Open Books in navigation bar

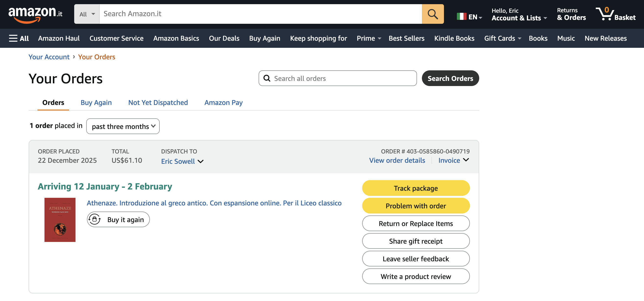click(x=538, y=38)
